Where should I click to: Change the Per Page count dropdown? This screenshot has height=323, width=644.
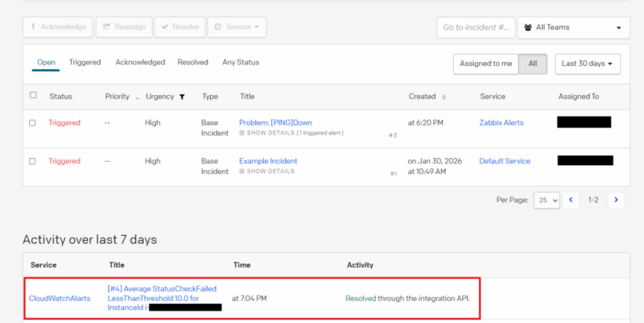[547, 199]
